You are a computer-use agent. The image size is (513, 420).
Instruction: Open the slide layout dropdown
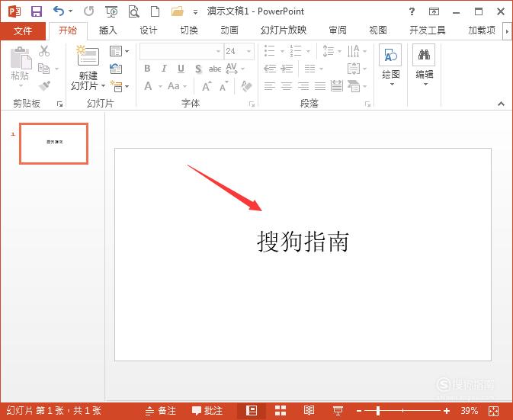(x=119, y=51)
